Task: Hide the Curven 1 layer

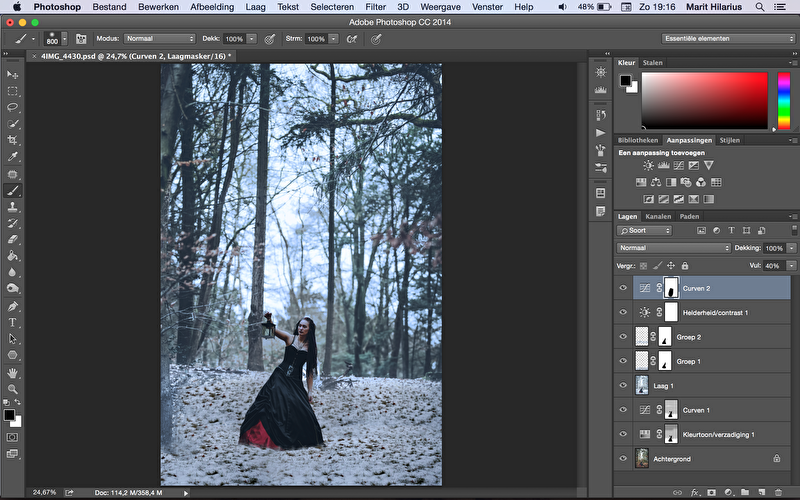Action: point(623,410)
